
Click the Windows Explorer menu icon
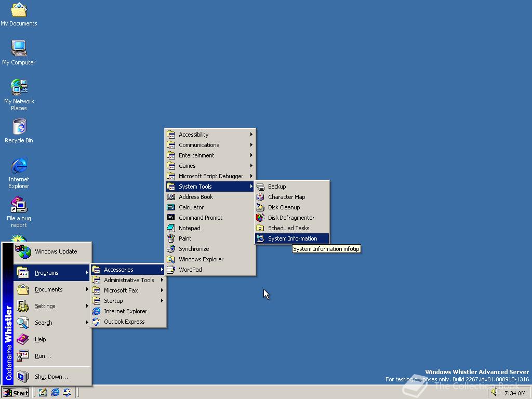point(171,259)
